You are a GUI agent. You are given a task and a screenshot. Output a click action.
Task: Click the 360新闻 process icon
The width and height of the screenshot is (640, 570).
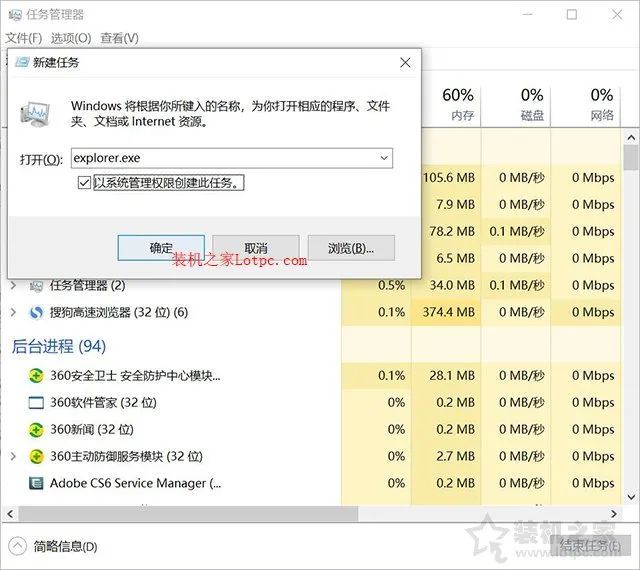[36, 430]
